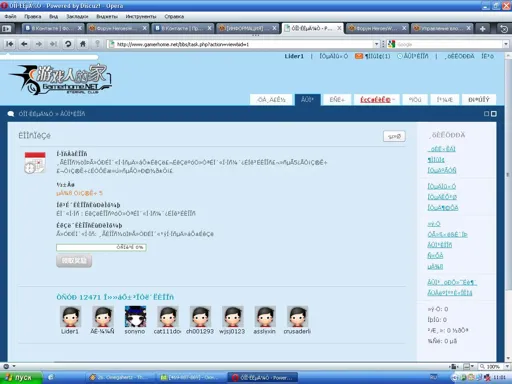This screenshot has width=512, height=384.
Task: Click the speech bubble breadcrumb icon
Action: pos(11,114)
